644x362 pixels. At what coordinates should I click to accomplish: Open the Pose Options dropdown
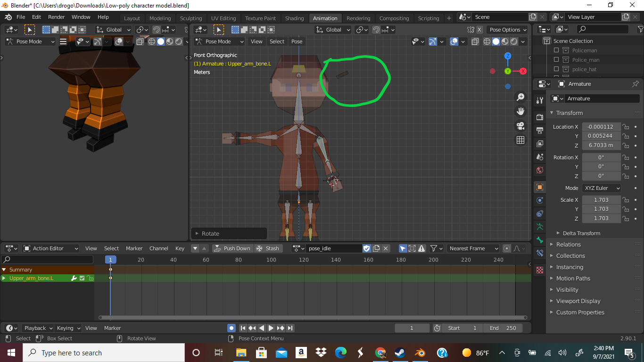[507, 30]
